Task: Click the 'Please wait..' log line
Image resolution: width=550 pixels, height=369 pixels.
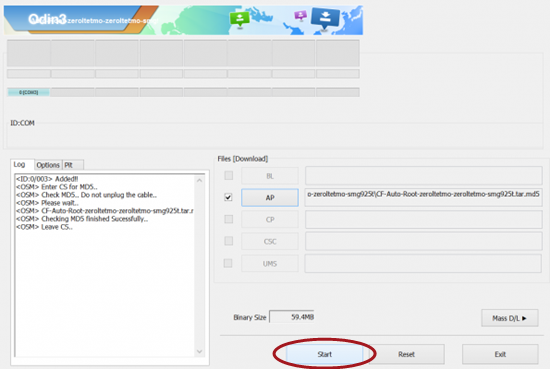Action: pyautogui.click(x=47, y=203)
